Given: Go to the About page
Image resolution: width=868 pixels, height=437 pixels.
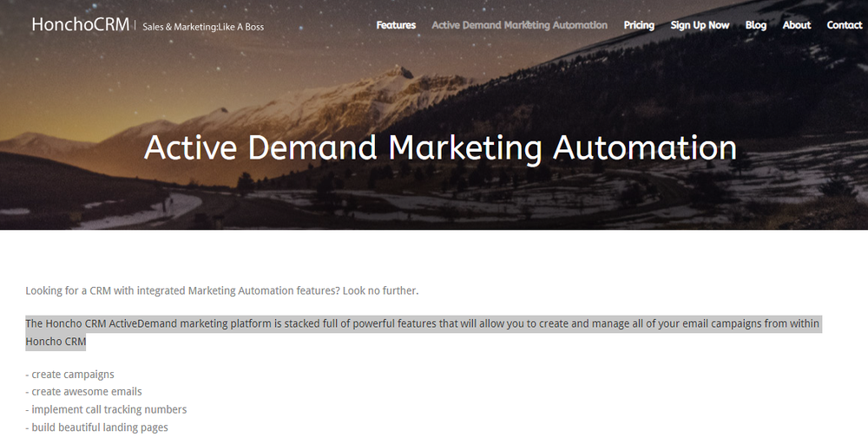Looking at the screenshot, I should point(797,25).
